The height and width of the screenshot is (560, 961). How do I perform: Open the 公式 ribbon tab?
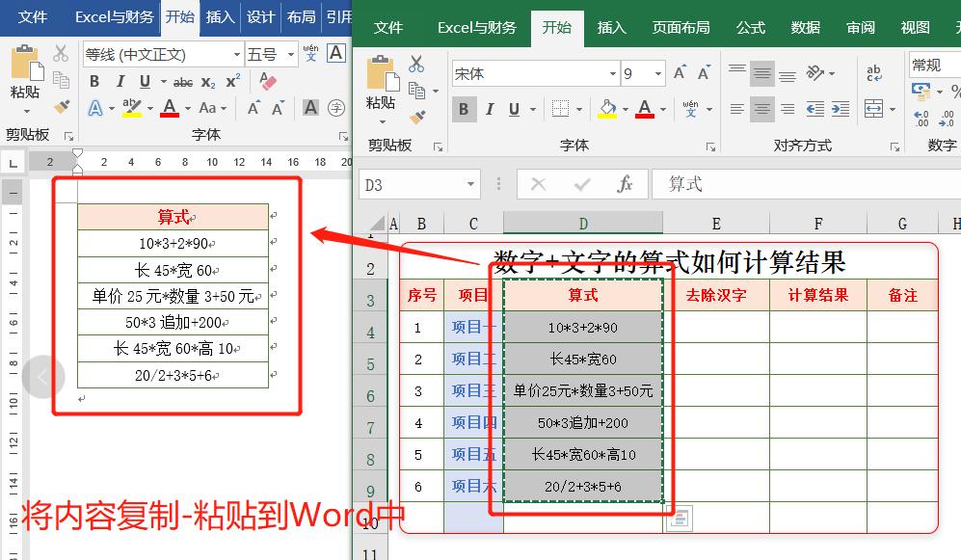750,28
